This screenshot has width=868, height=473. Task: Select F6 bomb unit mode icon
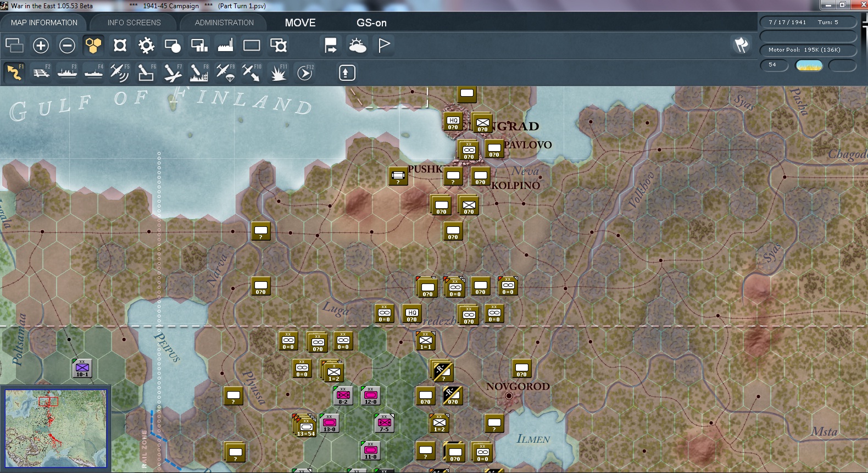pos(147,73)
